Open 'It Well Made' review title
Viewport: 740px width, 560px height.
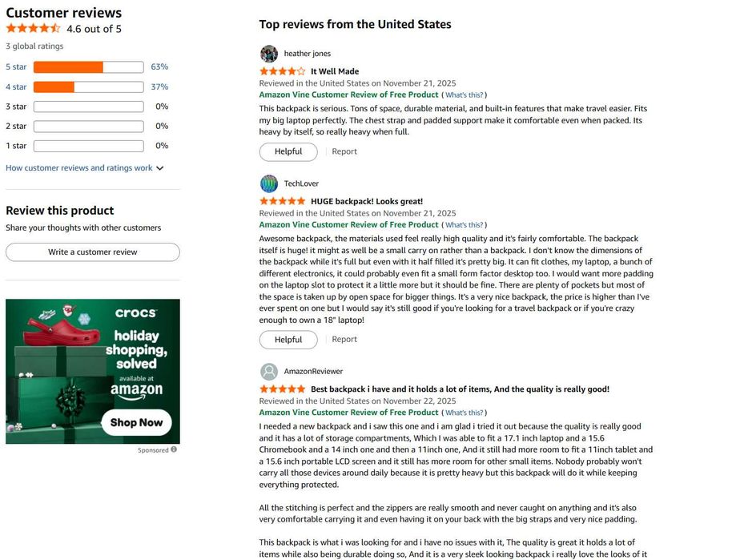335,71
